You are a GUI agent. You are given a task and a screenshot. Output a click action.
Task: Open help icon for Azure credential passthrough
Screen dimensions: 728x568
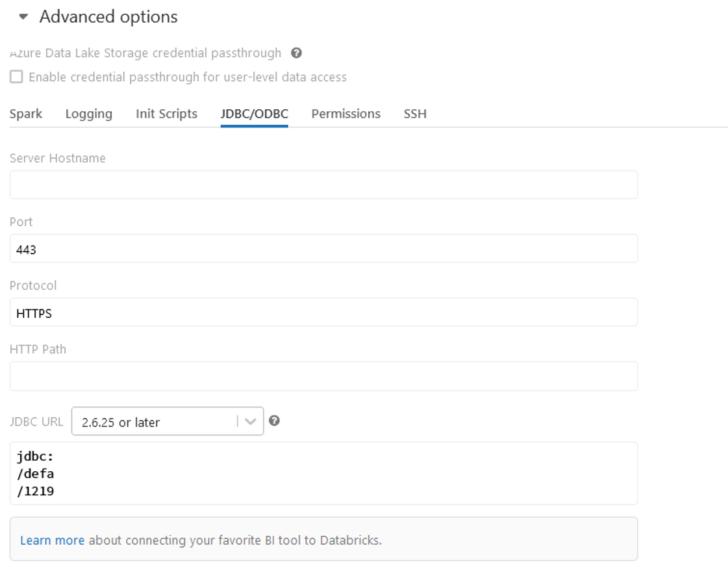(x=296, y=53)
